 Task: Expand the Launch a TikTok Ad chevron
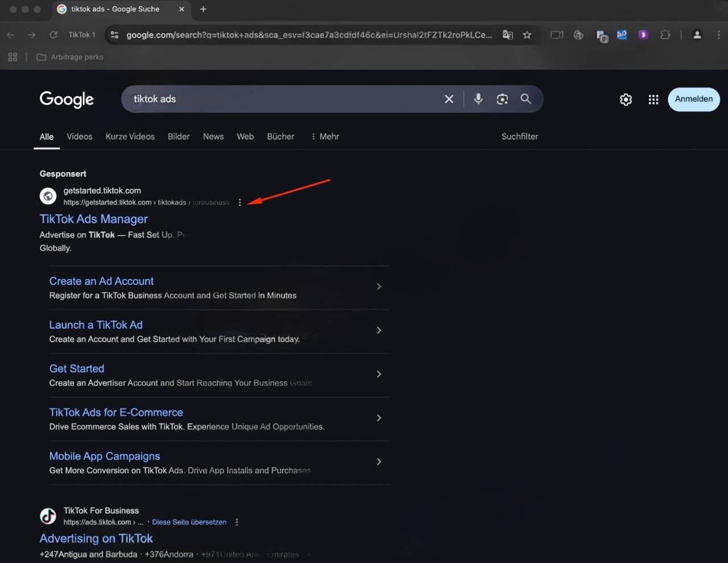coord(379,330)
